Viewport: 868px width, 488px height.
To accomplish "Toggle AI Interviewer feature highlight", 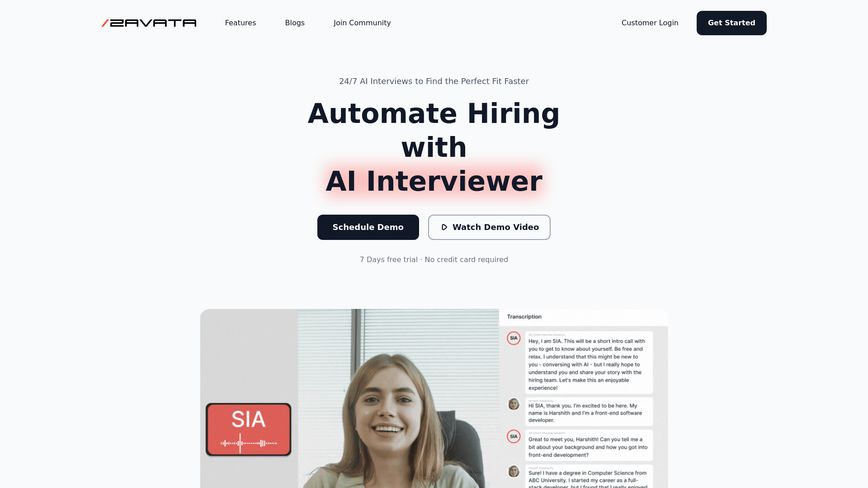I will point(434,181).
